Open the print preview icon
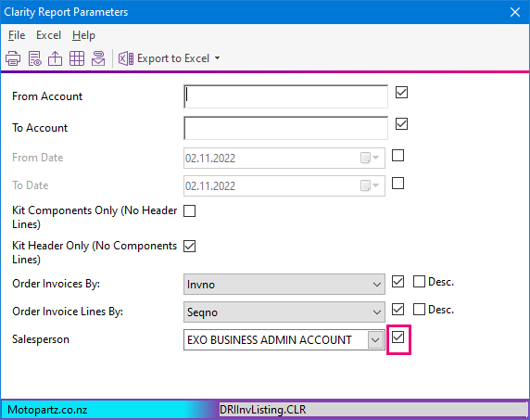This screenshot has width=530, height=420. point(34,58)
